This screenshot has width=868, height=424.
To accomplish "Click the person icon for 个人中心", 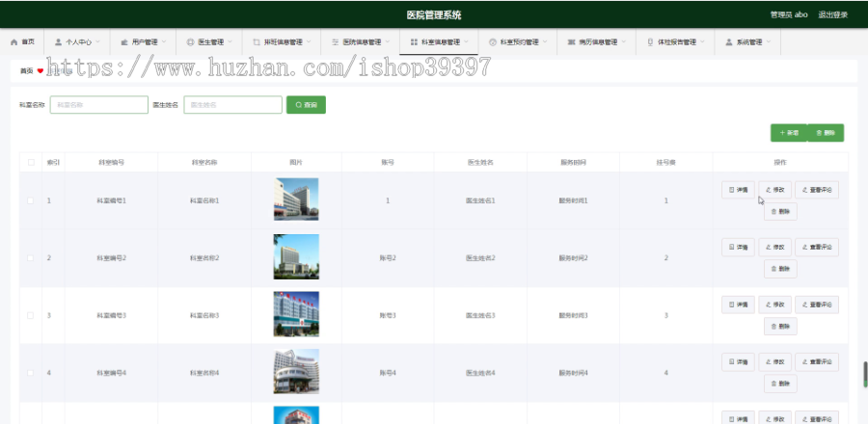I will [58, 42].
